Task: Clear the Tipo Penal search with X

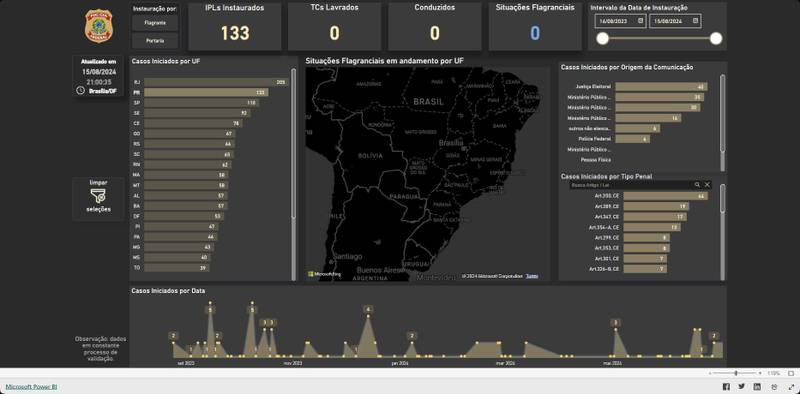Action: pyautogui.click(x=707, y=185)
